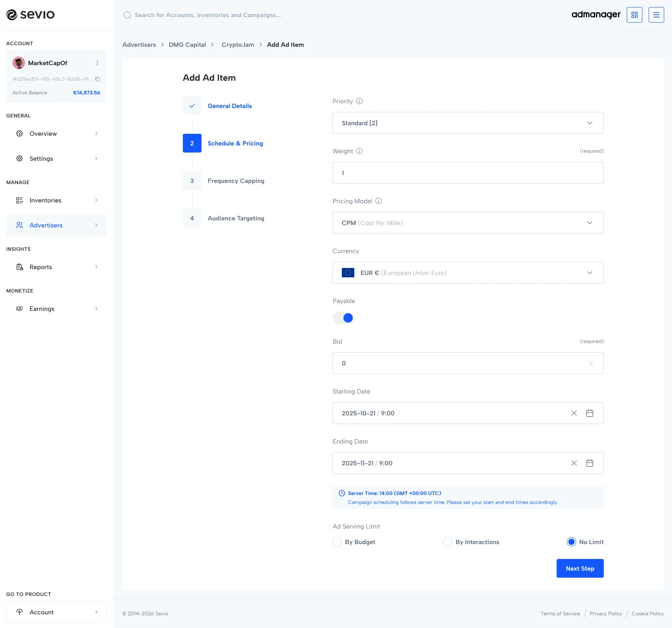Screen dimensions: 672x628
Task: Open the Starting Date calendar picker
Action: [x=590, y=413]
